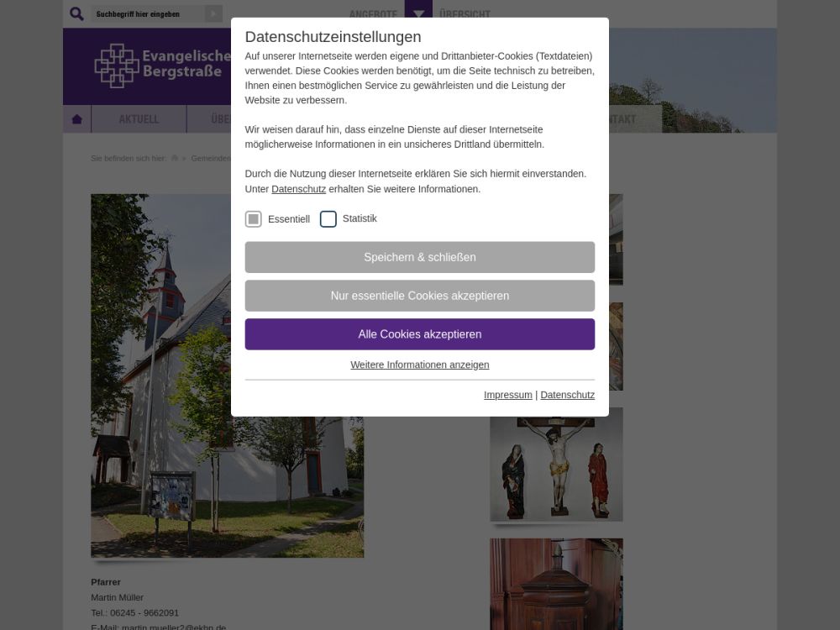
Task: Click Speichern & schließen button
Action: pos(419,257)
